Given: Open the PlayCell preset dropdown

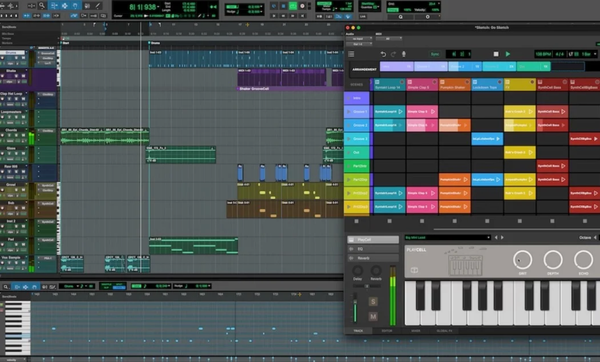Looking at the screenshot, I should (448, 238).
